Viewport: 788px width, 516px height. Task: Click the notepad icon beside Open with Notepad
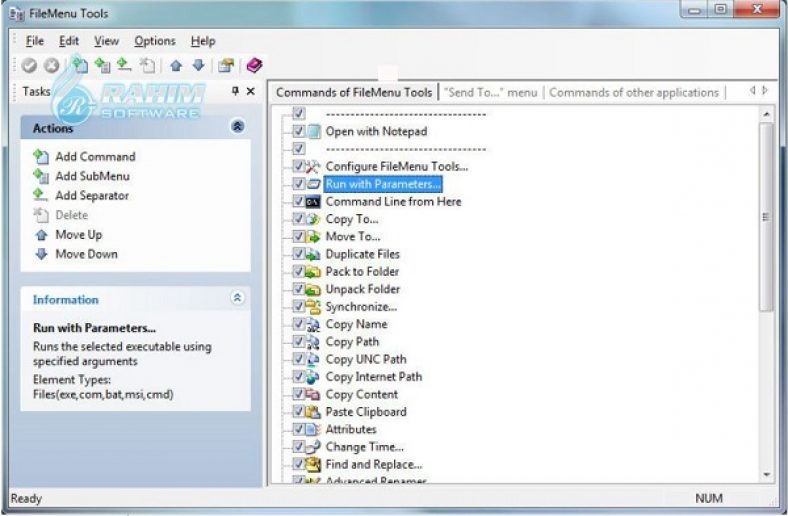(314, 132)
